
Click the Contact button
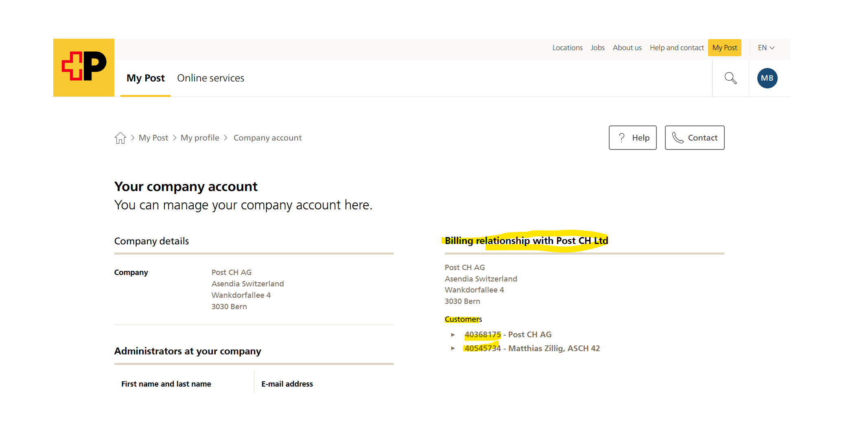click(694, 138)
